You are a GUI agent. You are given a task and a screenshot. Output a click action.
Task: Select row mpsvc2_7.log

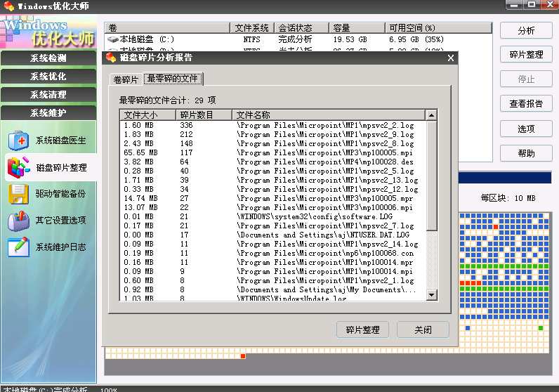coord(272,226)
